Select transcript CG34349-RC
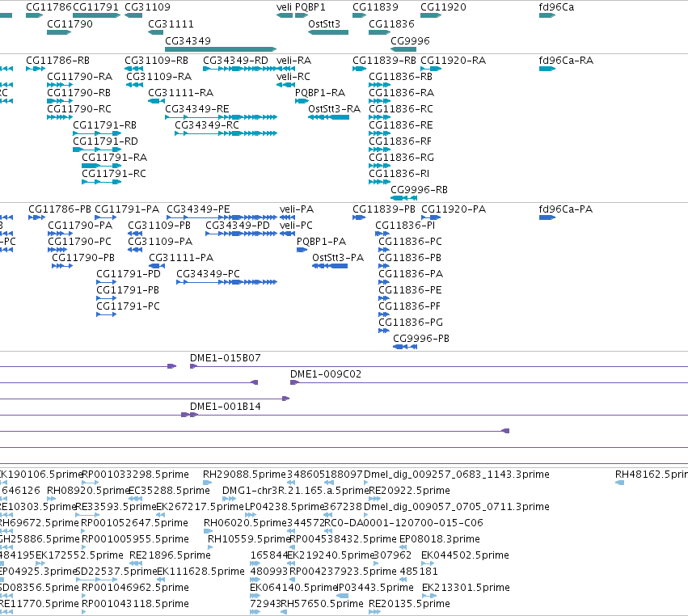The height and width of the screenshot is (616, 688). click(207, 125)
